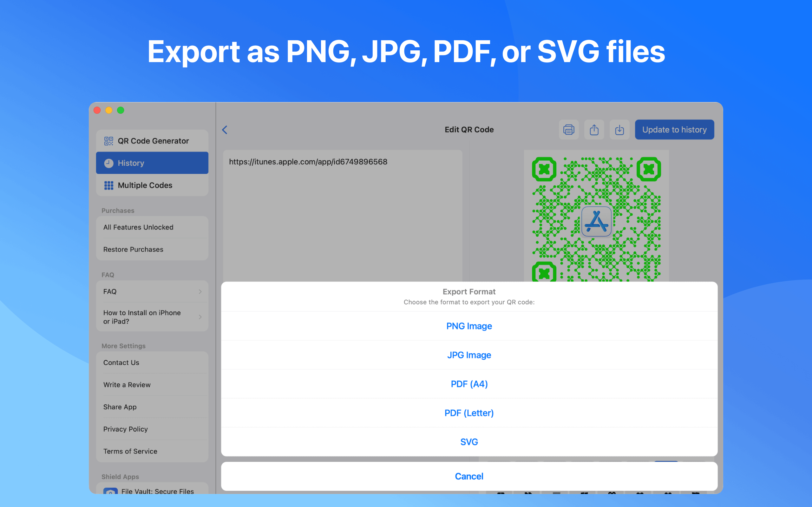The image size is (812, 507).
Task: Click Update to history button
Action: click(x=674, y=130)
